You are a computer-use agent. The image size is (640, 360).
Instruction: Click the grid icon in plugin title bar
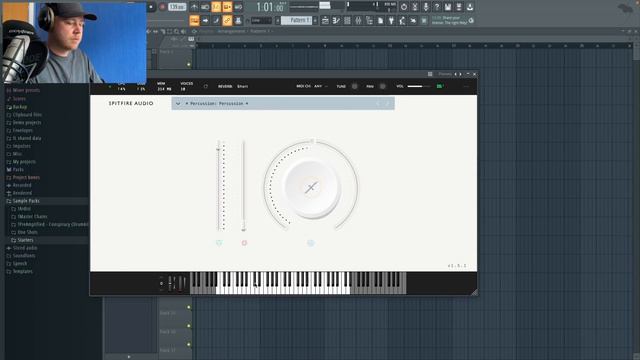tap(430, 74)
